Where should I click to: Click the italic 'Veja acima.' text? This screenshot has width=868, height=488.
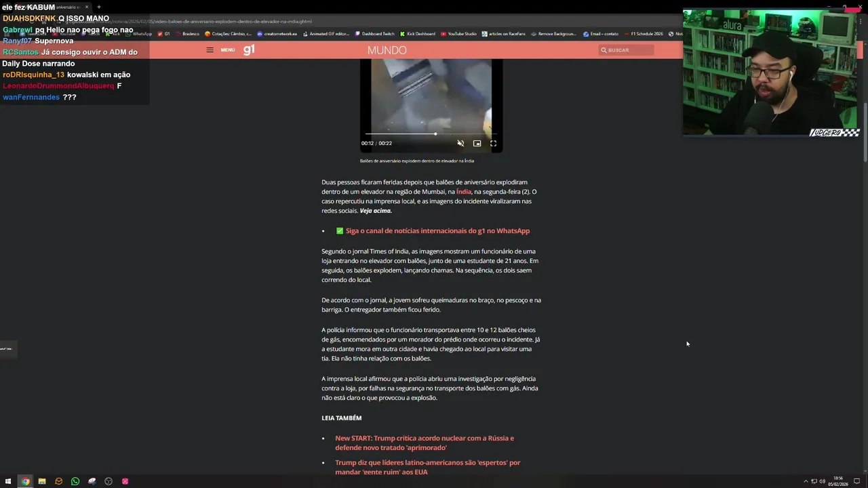coord(376,211)
